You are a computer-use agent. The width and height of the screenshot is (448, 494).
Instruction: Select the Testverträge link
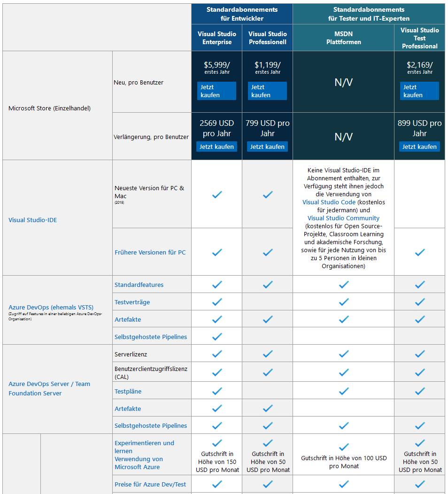click(x=132, y=302)
